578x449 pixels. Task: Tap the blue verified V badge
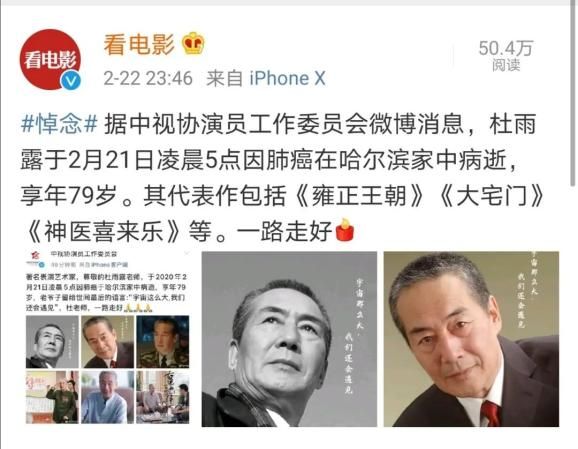71,80
